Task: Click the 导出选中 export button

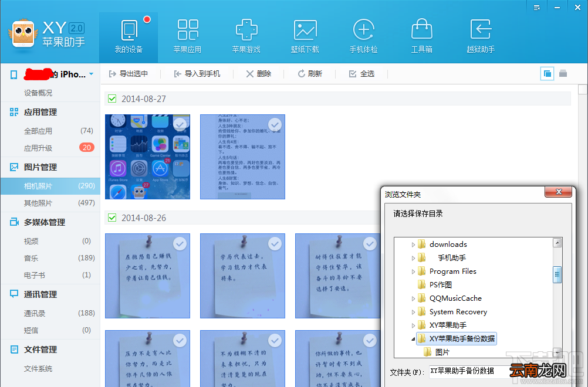Action: [129, 74]
